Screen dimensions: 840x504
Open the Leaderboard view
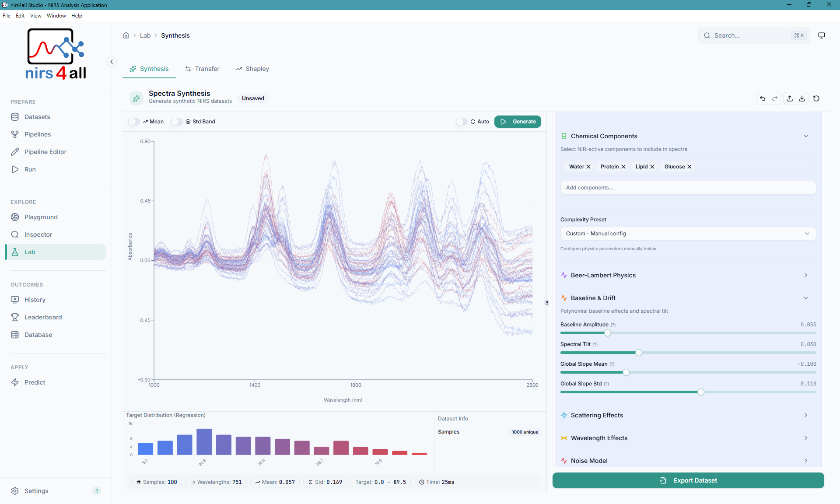42,317
